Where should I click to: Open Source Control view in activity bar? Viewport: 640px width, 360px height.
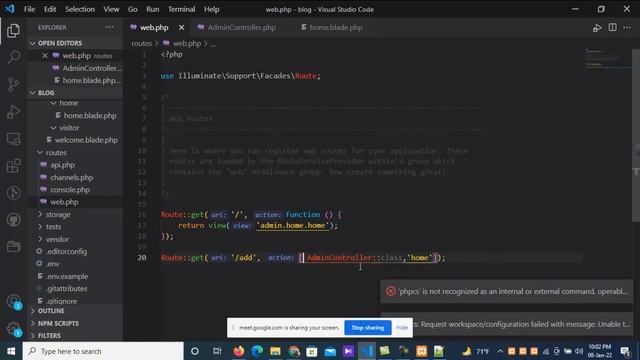tap(13, 84)
